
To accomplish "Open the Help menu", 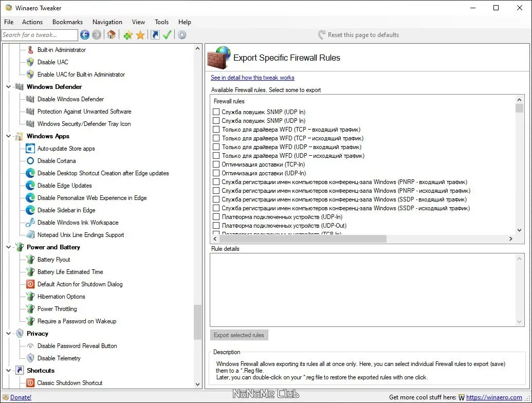I will (185, 22).
